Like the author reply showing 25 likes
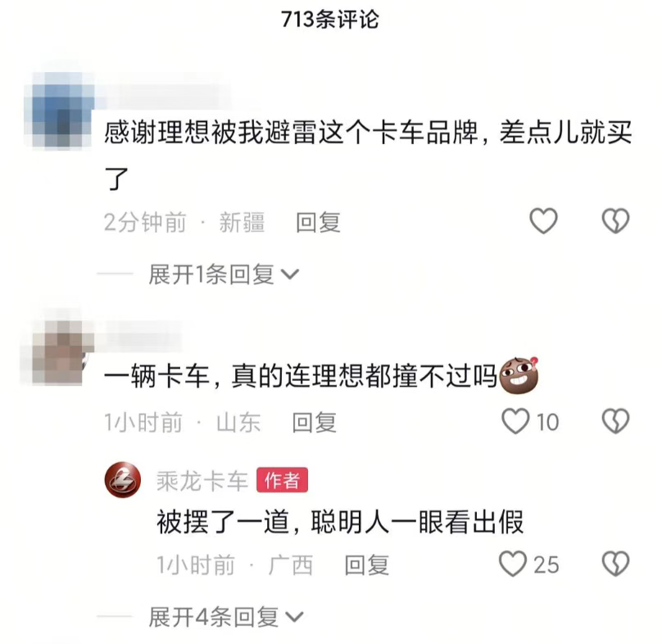Viewport: 662px width, 644px height. pyautogui.click(x=528, y=565)
